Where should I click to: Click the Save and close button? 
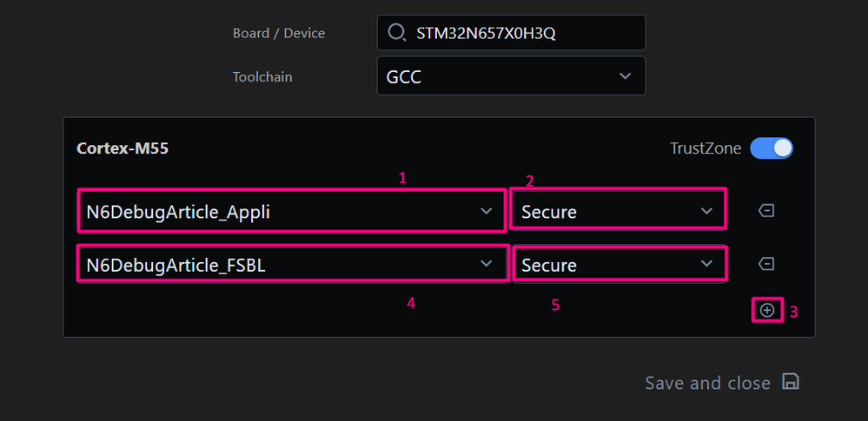[x=708, y=383]
